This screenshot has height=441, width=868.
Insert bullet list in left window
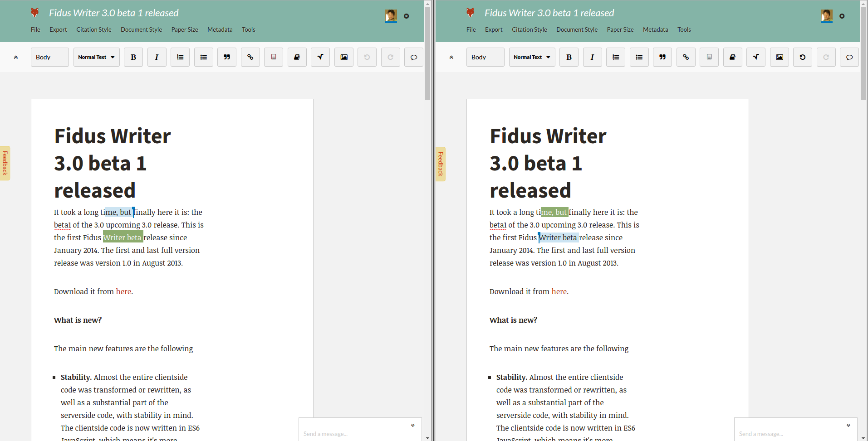[204, 57]
